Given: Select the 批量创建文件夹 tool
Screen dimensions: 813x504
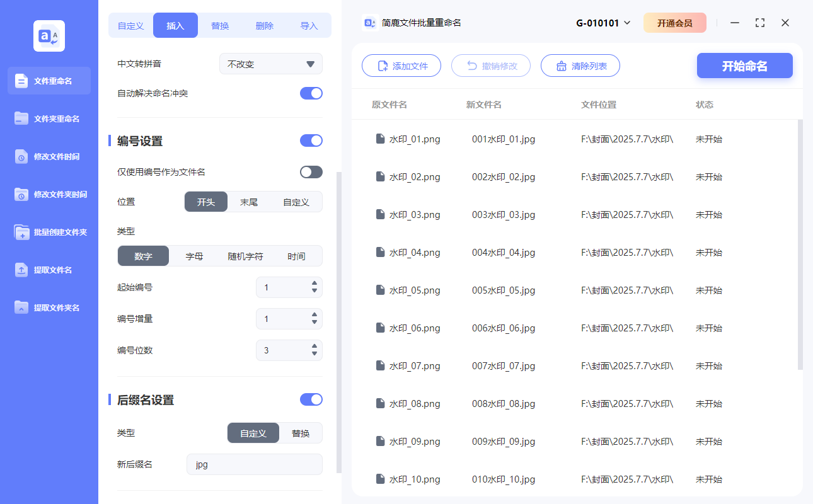Looking at the screenshot, I should pos(49,232).
